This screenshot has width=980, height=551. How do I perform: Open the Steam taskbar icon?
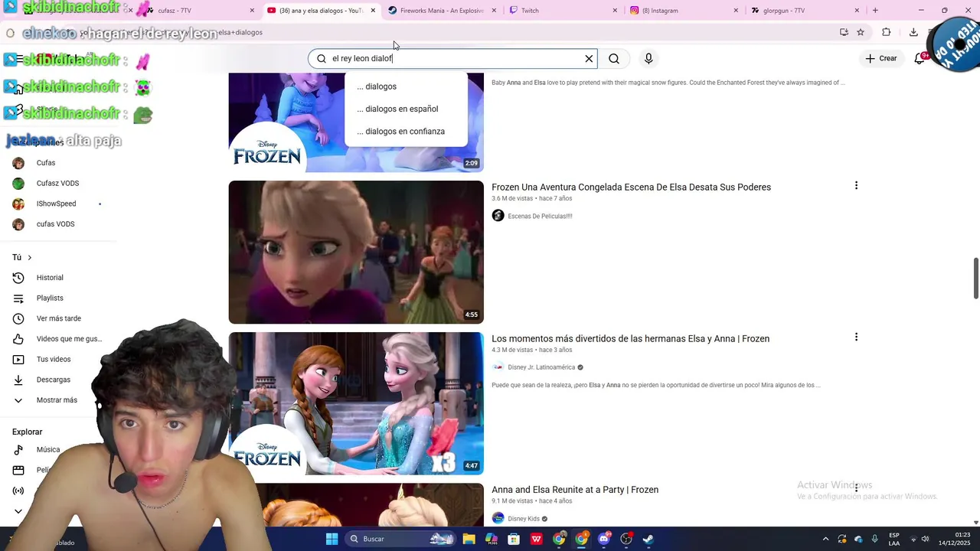(648, 539)
